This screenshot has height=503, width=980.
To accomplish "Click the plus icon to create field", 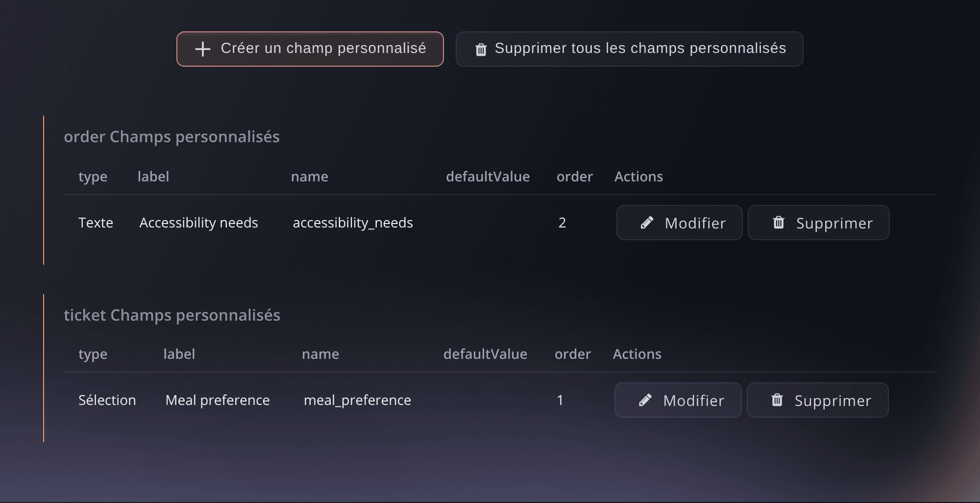I will click(202, 49).
